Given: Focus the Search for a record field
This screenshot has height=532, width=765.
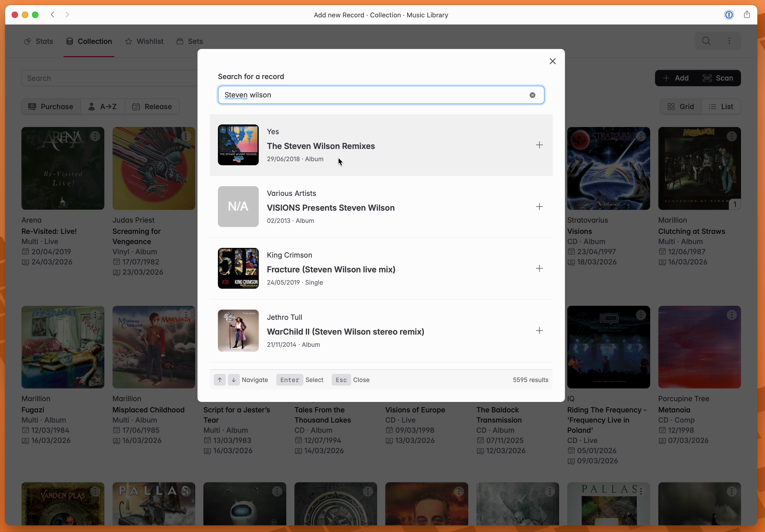Looking at the screenshot, I should coord(381,95).
